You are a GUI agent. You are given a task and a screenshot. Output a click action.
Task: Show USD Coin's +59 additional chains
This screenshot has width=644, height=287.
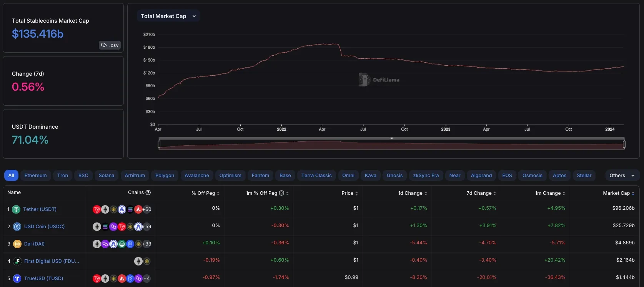146,227
